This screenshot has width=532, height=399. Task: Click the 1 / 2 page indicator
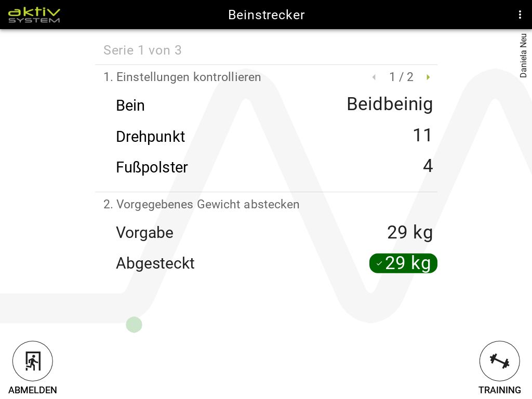click(x=401, y=77)
